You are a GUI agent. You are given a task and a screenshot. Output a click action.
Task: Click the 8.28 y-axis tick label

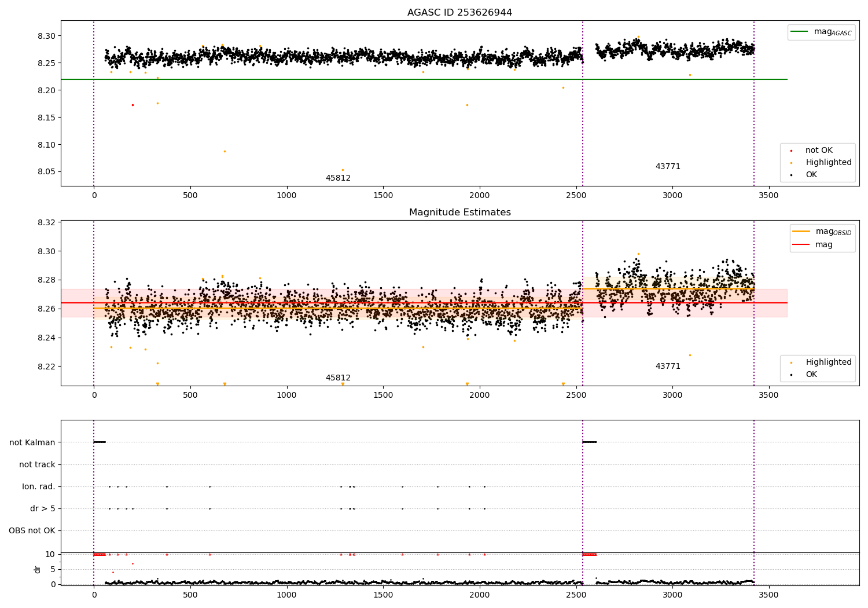tap(46, 280)
